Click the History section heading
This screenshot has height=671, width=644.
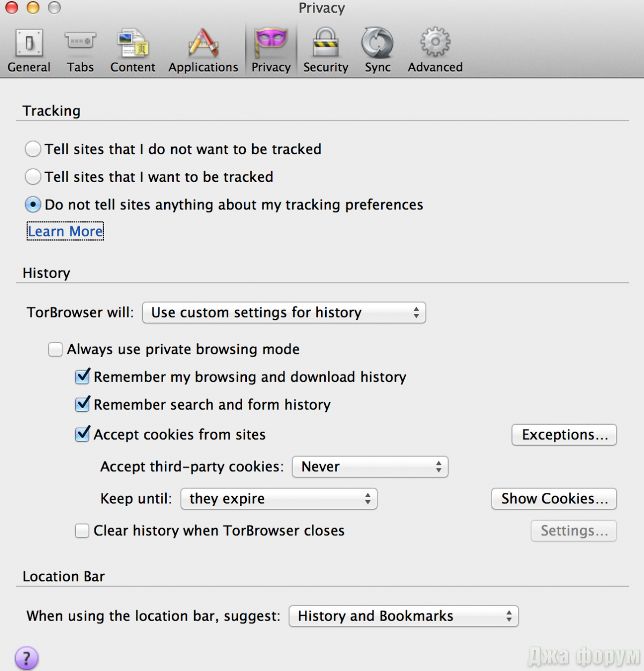46,273
